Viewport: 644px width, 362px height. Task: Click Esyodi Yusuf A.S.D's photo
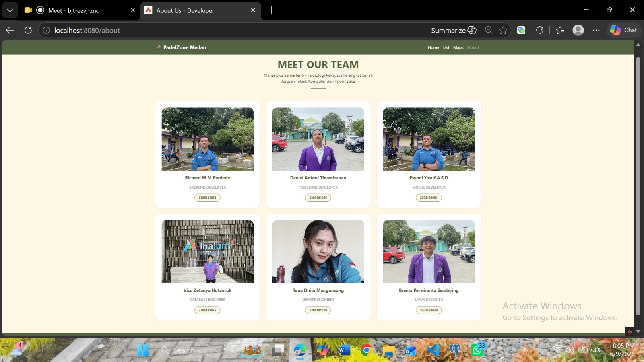tap(429, 139)
